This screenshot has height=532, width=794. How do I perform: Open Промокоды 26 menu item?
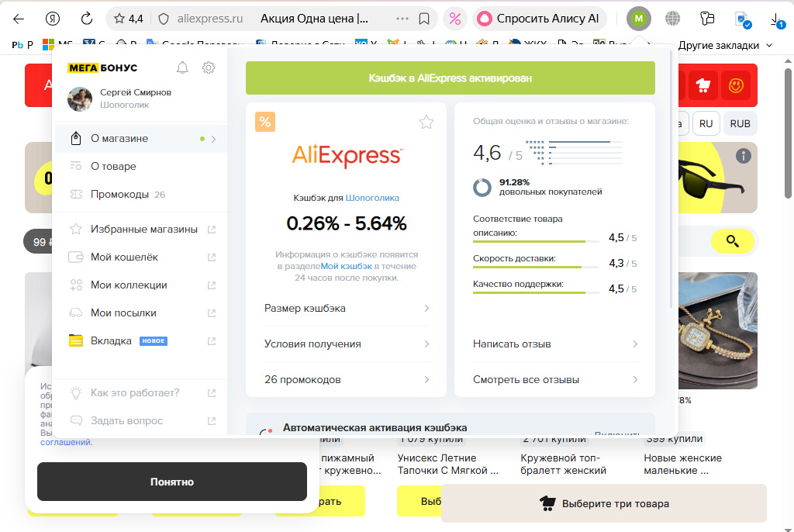tap(141, 194)
